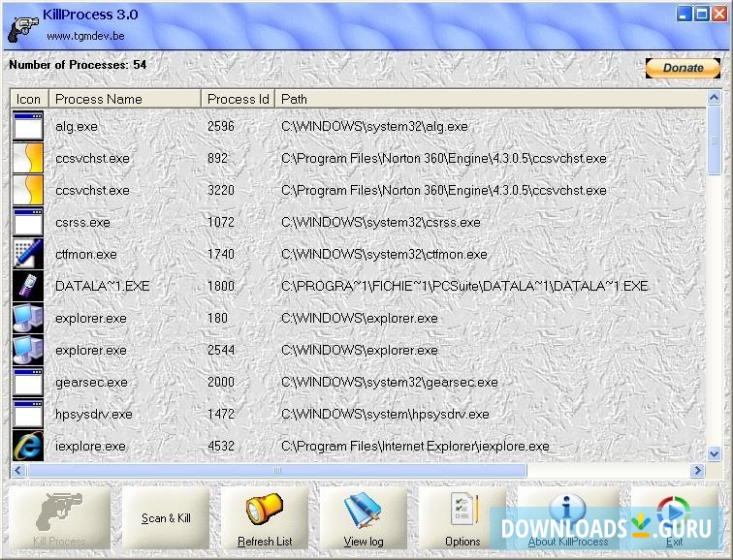
Task: Select the ctfmon.exe process name
Action: click(x=86, y=255)
